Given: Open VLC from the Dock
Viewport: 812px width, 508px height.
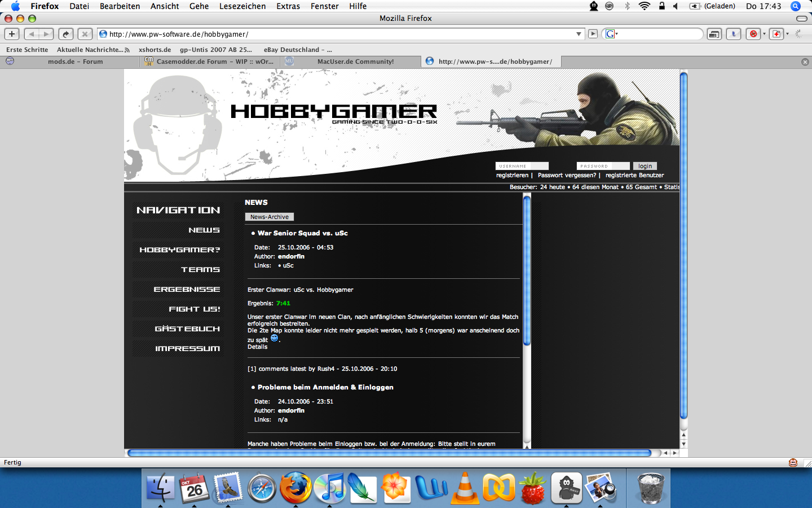Looking at the screenshot, I should click(465, 488).
